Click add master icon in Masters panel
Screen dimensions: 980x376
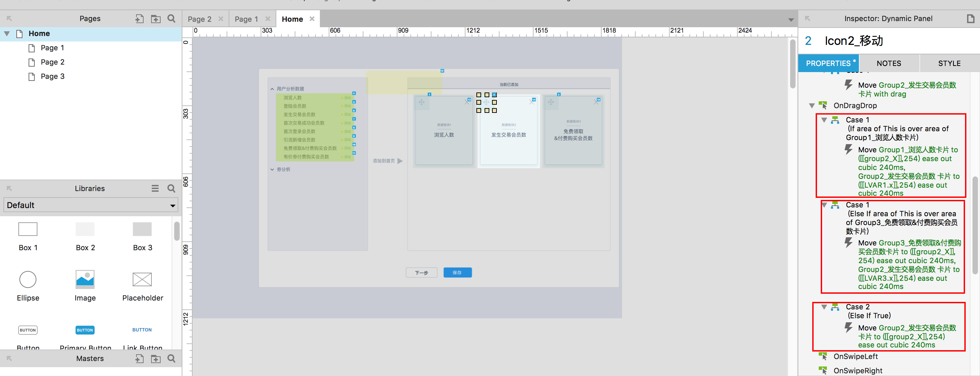coord(139,359)
